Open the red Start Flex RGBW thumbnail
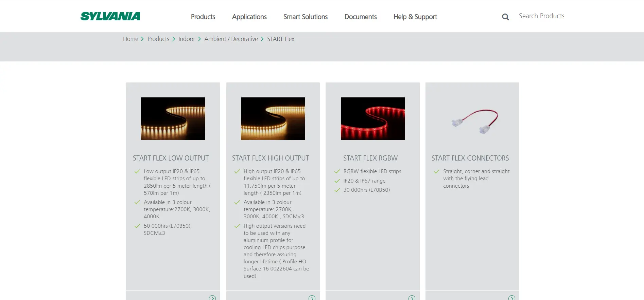The height and width of the screenshot is (300, 644). [x=373, y=118]
